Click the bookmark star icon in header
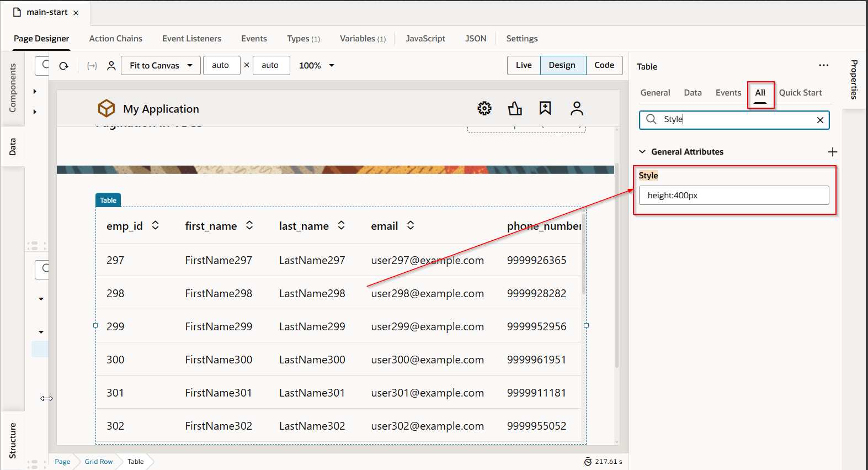 545,108
